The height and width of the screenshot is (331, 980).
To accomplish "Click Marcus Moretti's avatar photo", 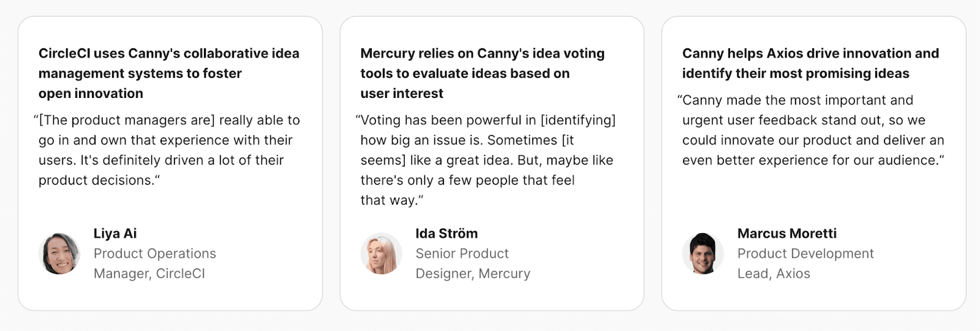I will point(703,253).
